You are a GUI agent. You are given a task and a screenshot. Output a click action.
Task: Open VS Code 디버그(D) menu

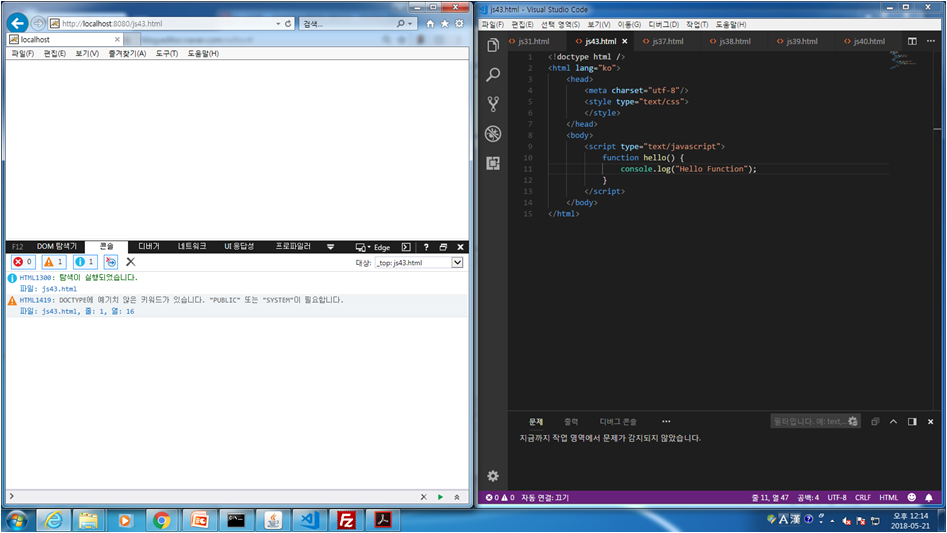pos(663,24)
